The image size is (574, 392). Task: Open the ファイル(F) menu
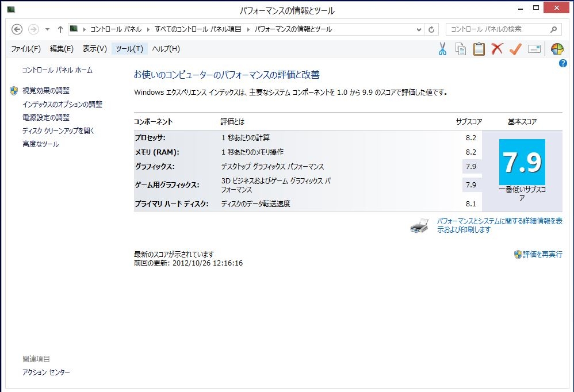pos(26,49)
